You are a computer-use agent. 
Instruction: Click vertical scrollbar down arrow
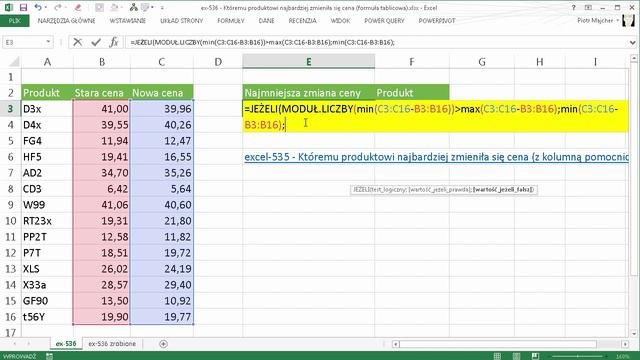(x=633, y=333)
